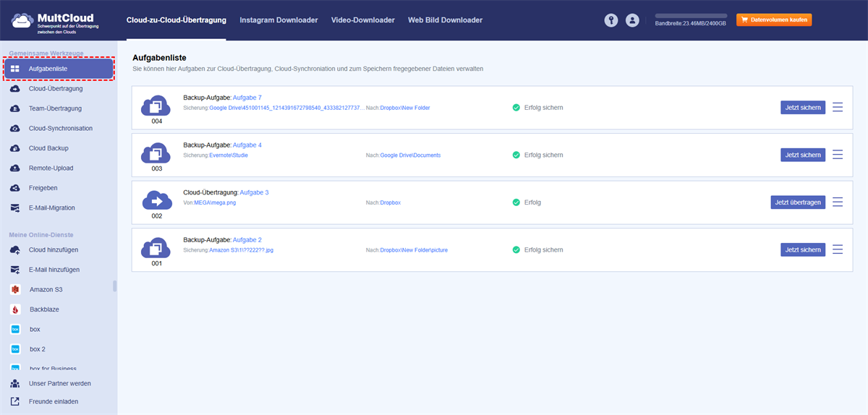The image size is (868, 415).
Task: Open options menu for Aufgabe 4
Action: pos(838,155)
